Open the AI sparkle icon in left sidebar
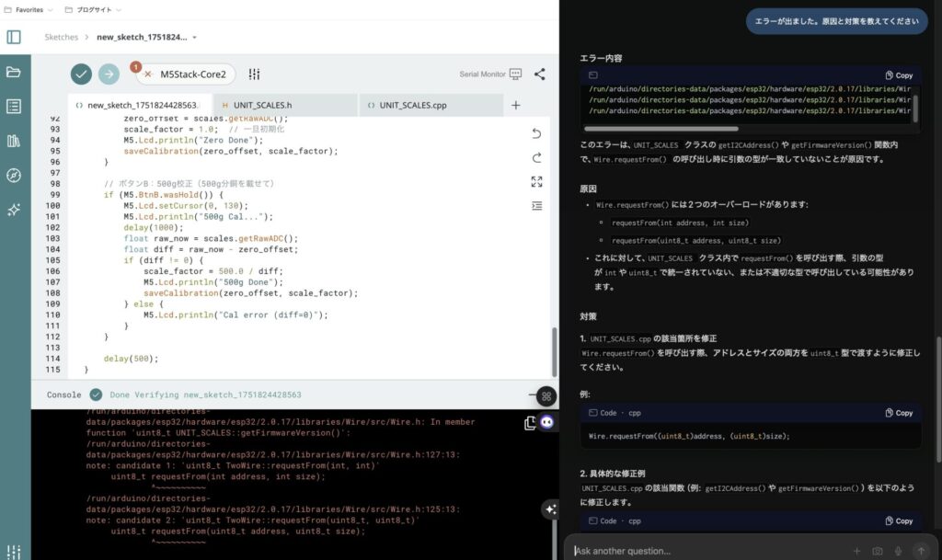 (x=14, y=210)
